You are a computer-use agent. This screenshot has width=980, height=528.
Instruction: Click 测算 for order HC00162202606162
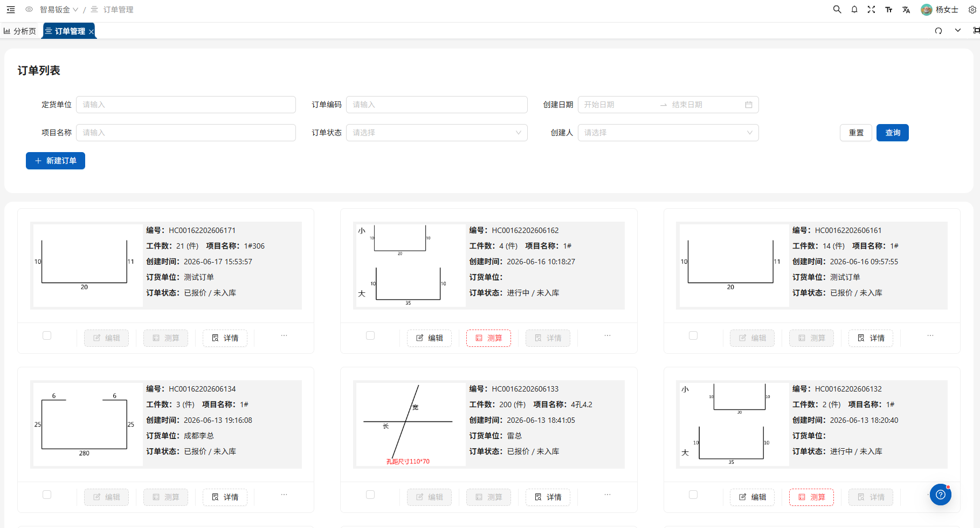click(x=488, y=338)
